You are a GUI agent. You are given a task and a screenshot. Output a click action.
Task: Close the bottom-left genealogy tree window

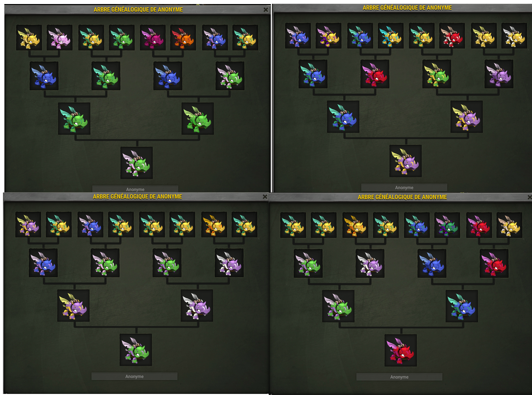265,197
